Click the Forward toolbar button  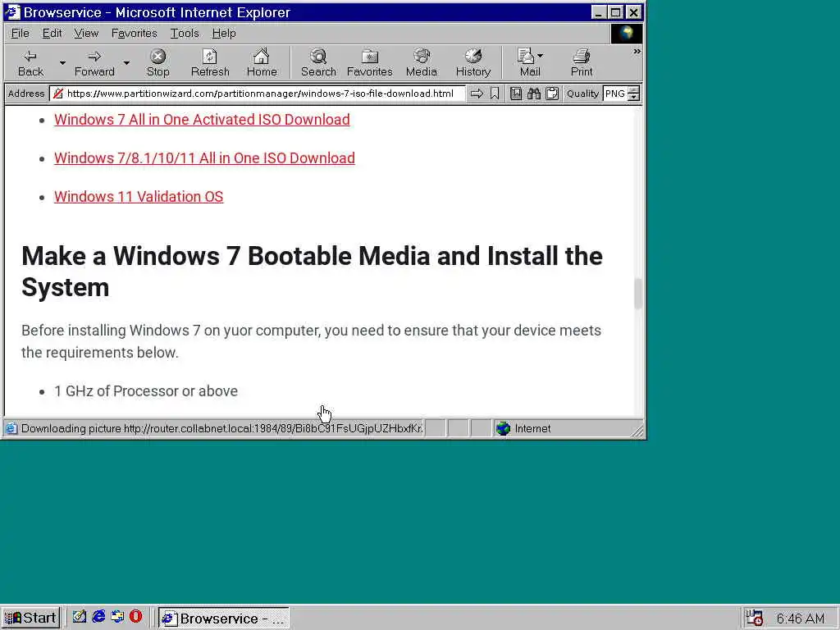[94, 63]
